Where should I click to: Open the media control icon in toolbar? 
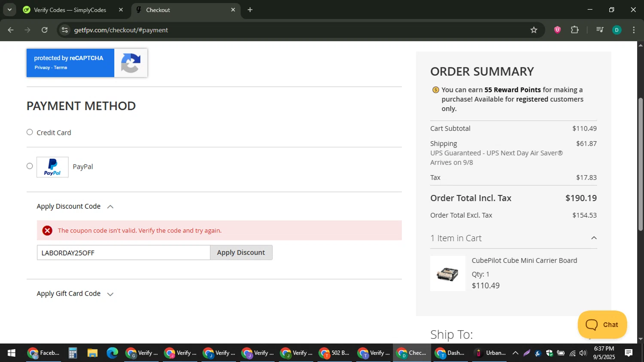coord(600,30)
